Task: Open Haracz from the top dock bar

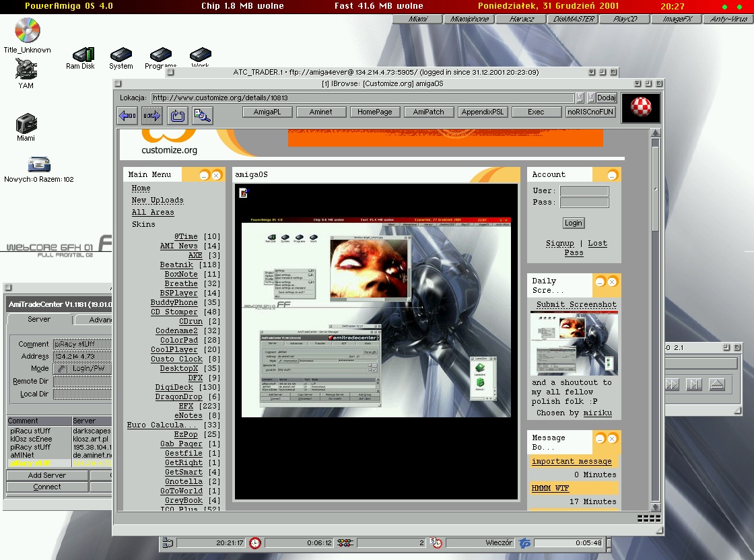Action: 521,20
